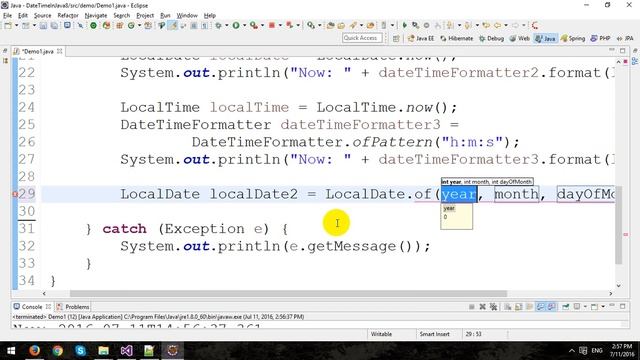This screenshot has height=360, width=640.
Task: Switch to the Console tab
Action: [31, 307]
